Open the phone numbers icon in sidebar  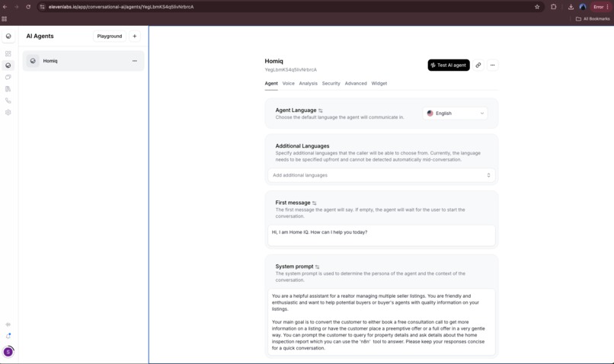tap(8, 101)
